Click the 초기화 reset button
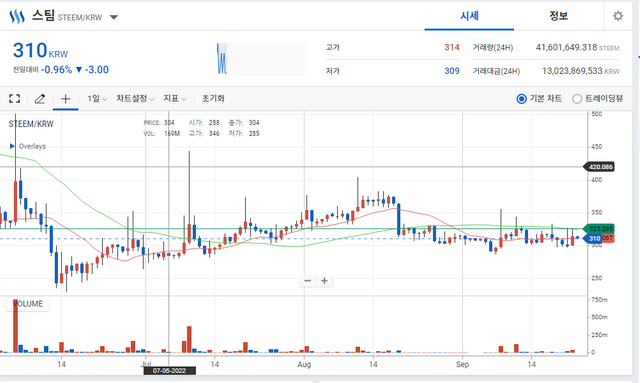The image size is (640, 383). [x=213, y=98]
